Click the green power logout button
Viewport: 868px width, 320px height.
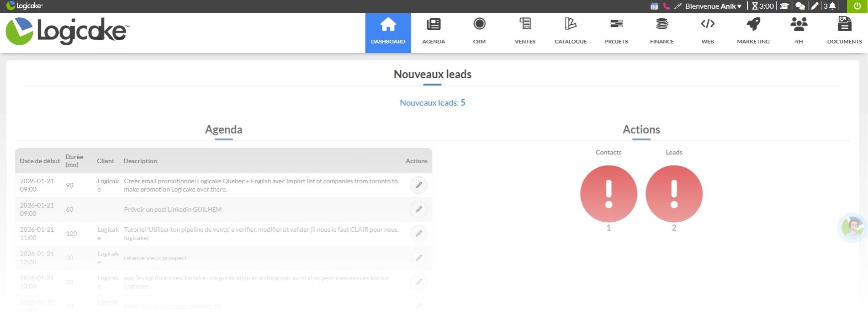(x=857, y=6)
